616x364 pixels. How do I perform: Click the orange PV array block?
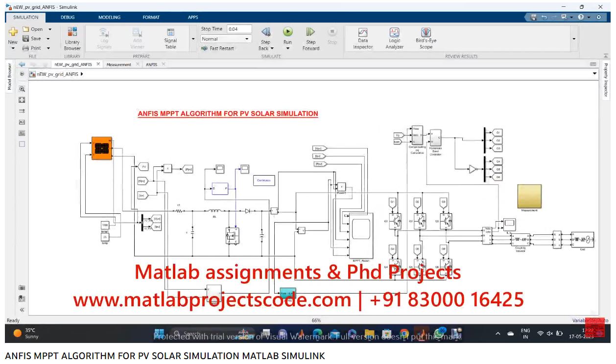tap(102, 148)
